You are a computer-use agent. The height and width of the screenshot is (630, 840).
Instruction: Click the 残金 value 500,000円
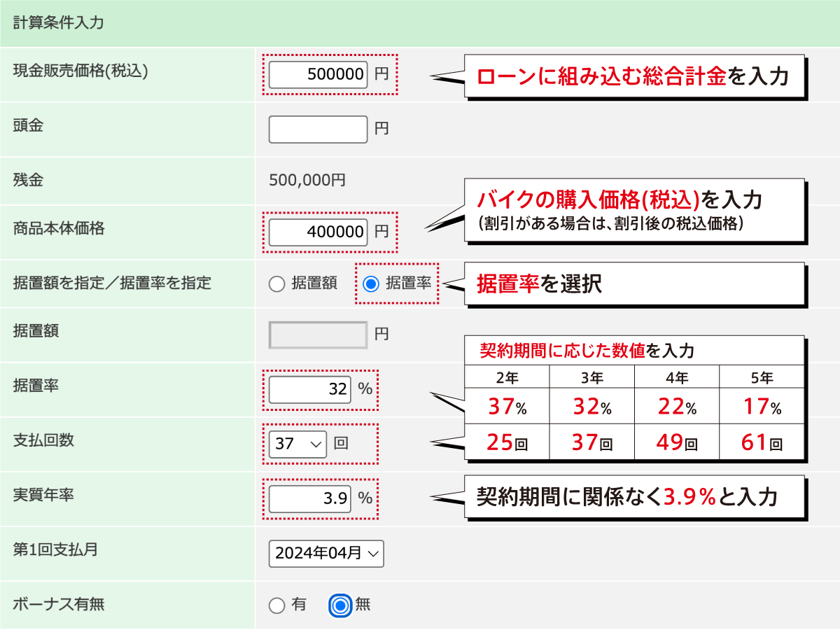[307, 181]
